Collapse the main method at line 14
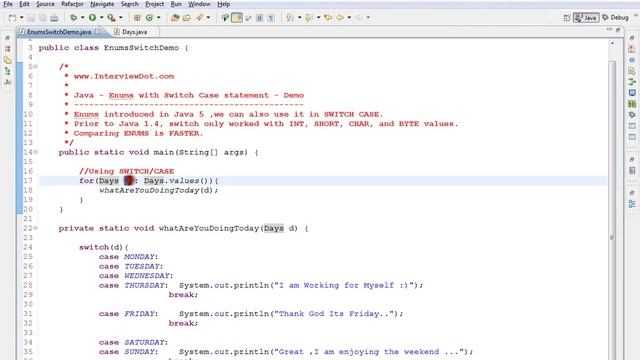Viewport: 640px width, 360px height. (36, 152)
